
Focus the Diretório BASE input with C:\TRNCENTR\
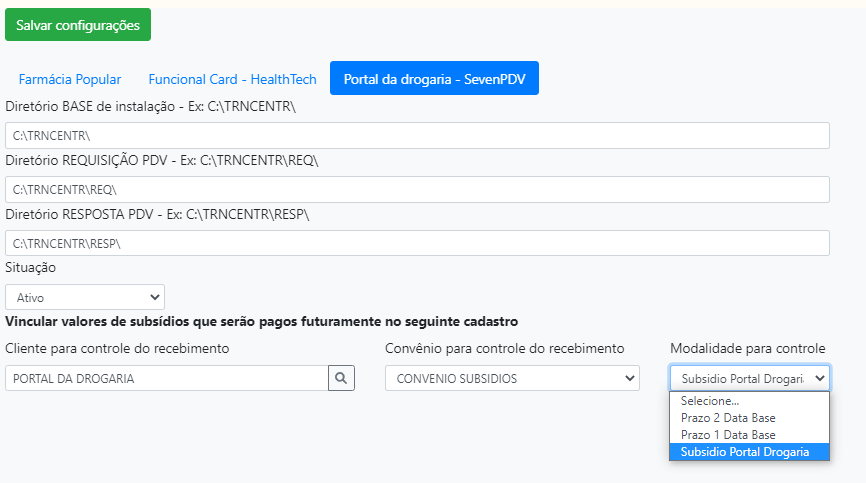point(417,135)
